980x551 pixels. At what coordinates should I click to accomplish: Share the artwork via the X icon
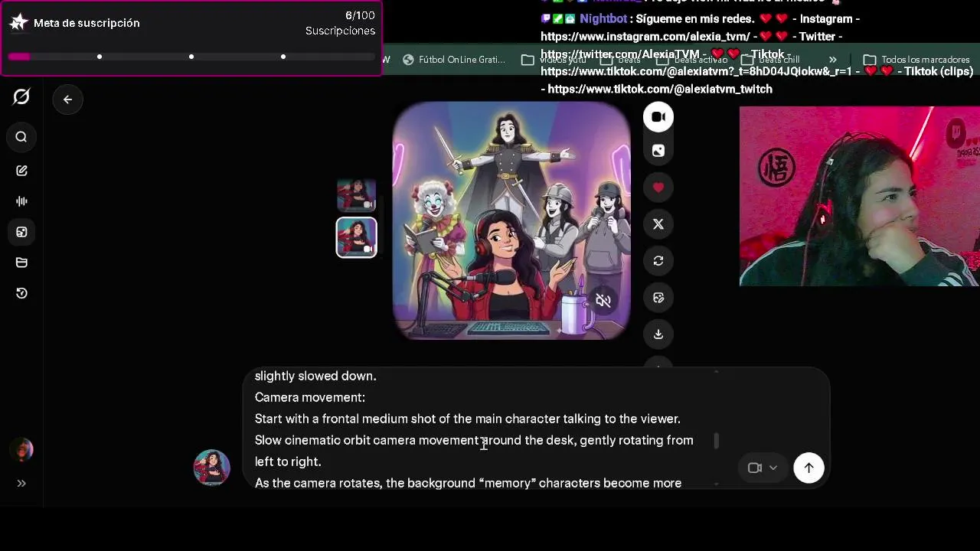[658, 224]
